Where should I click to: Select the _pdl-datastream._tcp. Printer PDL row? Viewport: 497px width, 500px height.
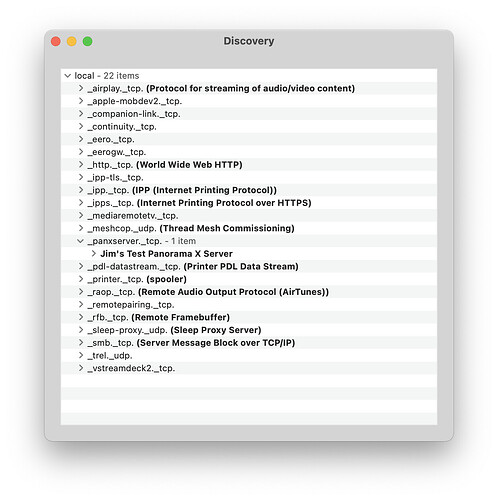[x=249, y=266]
